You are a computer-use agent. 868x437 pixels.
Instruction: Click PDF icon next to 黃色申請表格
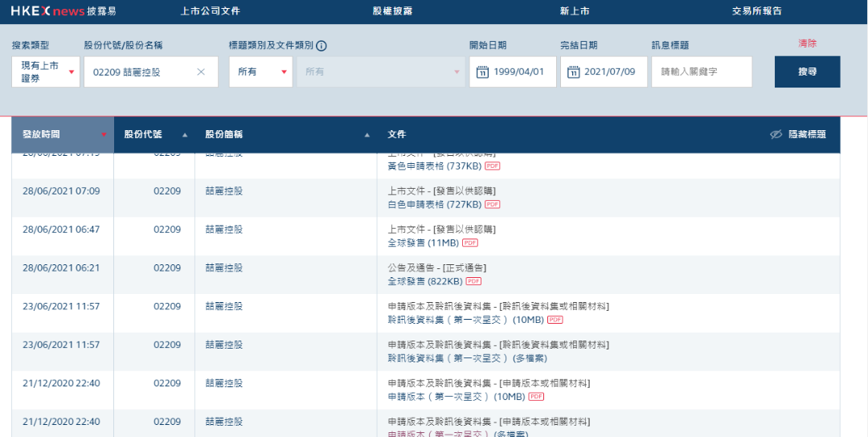click(x=492, y=166)
